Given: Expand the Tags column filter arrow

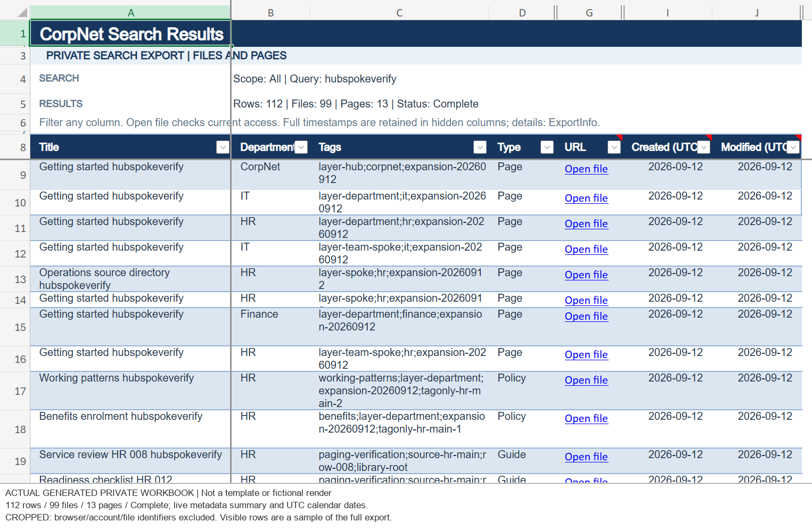Looking at the screenshot, I should click(480, 147).
